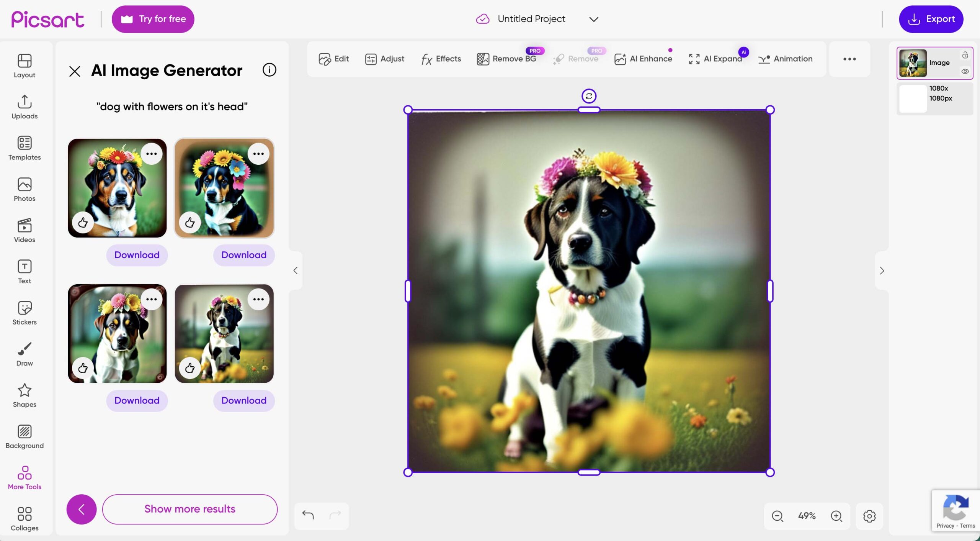
Task: Open canvas settings gear icon
Action: [x=869, y=516]
